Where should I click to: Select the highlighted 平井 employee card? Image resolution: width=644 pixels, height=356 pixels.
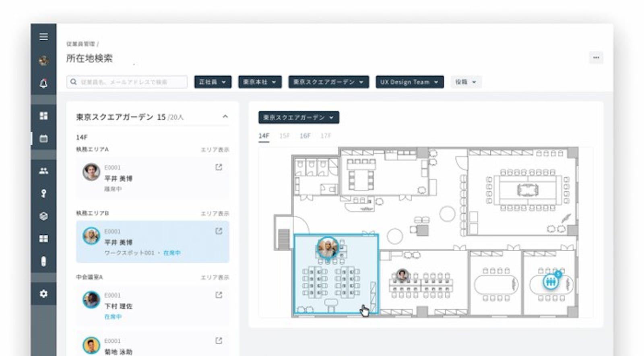point(152,242)
